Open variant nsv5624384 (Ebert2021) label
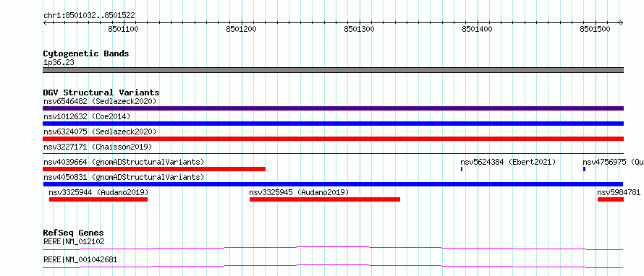644x276 pixels. coord(508,162)
